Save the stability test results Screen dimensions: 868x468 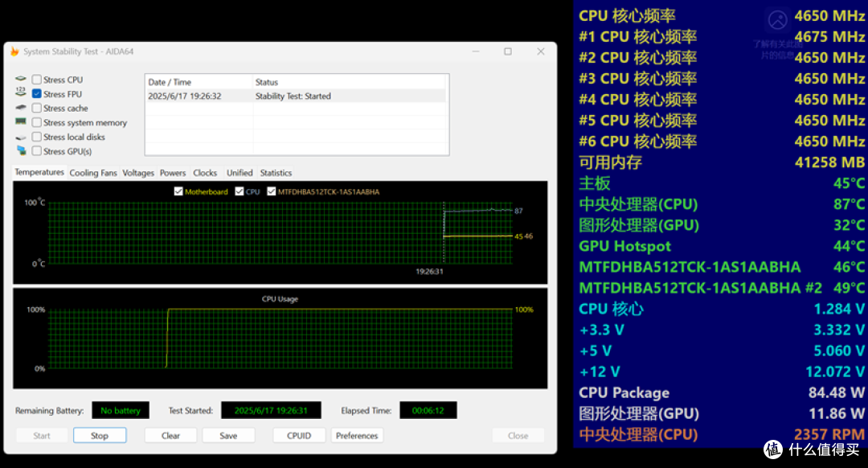(228, 436)
